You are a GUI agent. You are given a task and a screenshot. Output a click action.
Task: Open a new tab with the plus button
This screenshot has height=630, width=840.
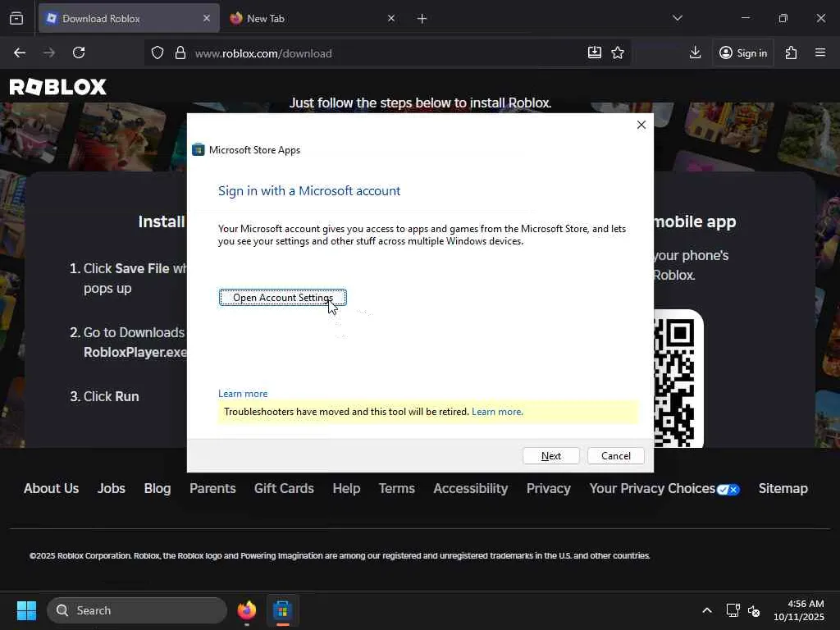pos(422,19)
